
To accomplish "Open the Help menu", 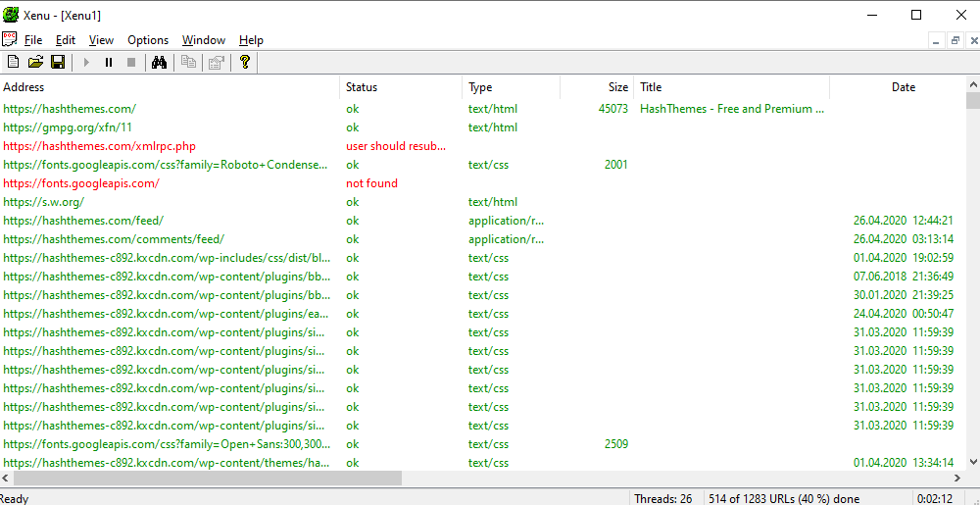I will [251, 40].
